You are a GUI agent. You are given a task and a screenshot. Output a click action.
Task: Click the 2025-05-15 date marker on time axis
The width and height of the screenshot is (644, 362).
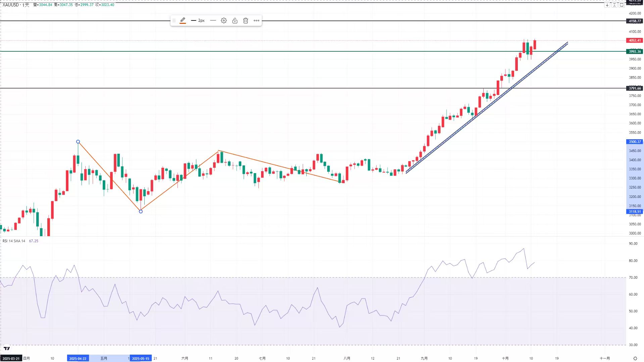point(141,358)
